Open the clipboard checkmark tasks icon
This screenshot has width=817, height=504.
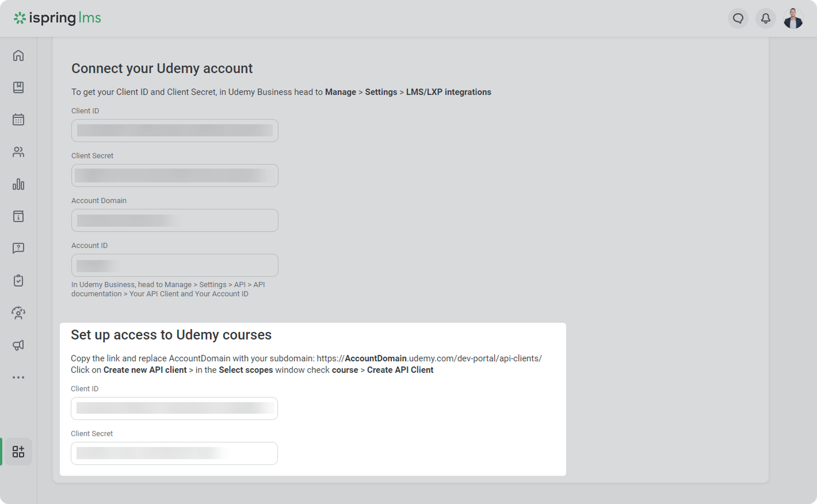(18, 280)
